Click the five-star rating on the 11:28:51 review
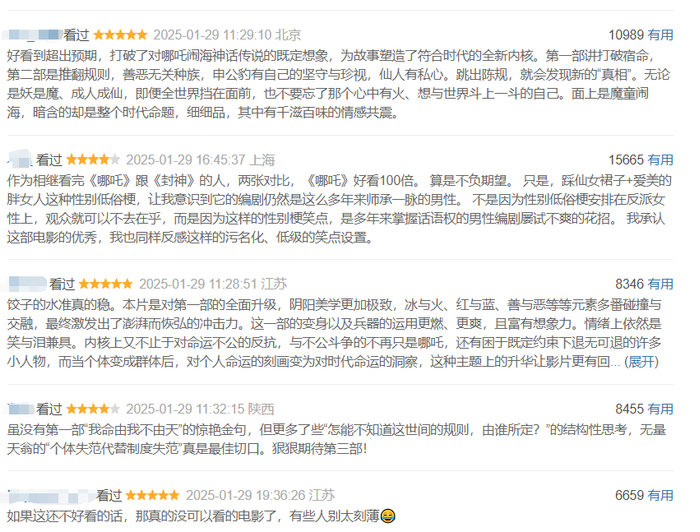Viewport: 700px width, 532px height. point(106,284)
